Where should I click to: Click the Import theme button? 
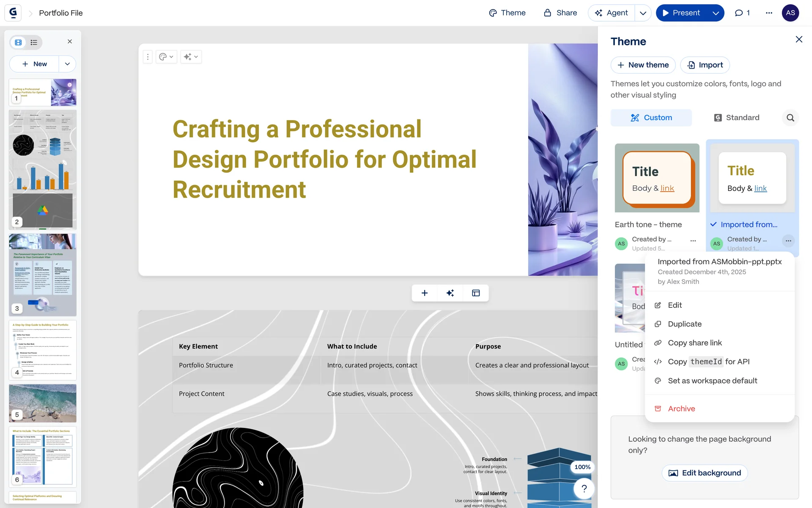point(705,65)
